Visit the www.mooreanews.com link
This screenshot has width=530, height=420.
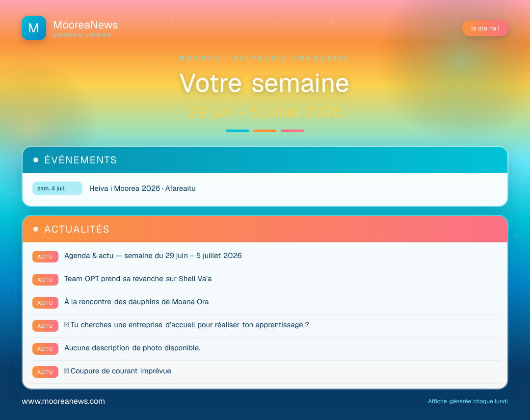(63, 401)
